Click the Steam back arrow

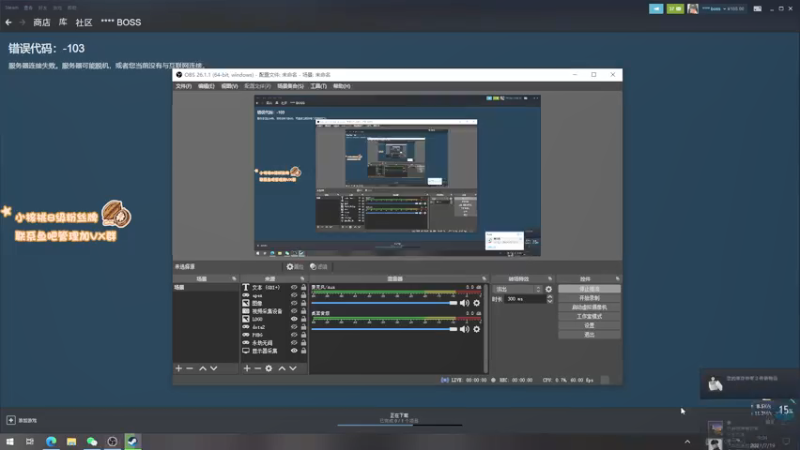[9, 21]
